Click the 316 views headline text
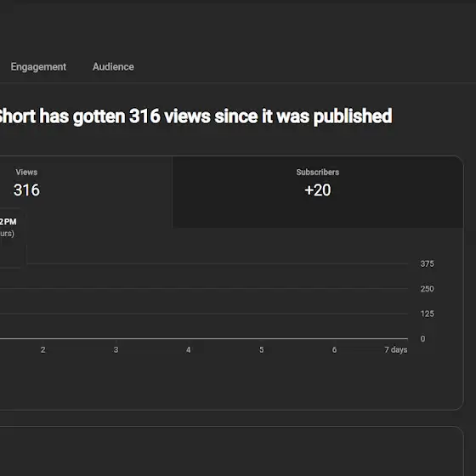Image resolution: width=476 pixels, height=476 pixels. pyautogui.click(x=195, y=116)
